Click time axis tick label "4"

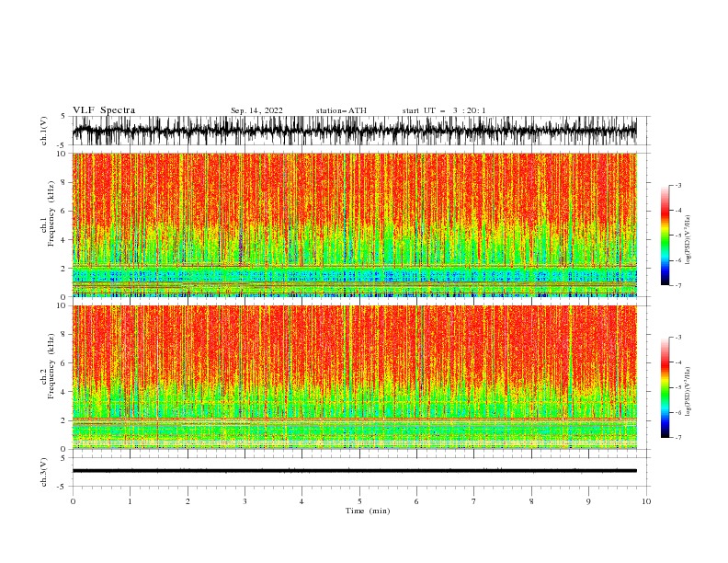[x=301, y=501]
